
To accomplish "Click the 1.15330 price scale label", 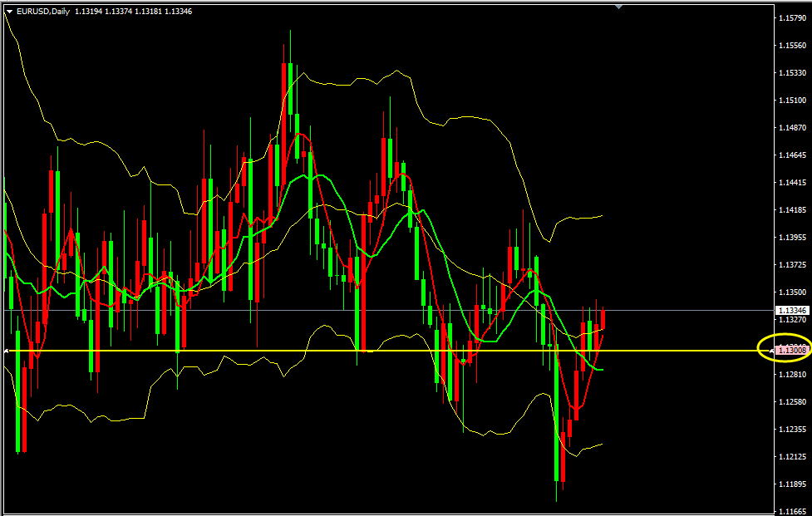I will point(792,73).
